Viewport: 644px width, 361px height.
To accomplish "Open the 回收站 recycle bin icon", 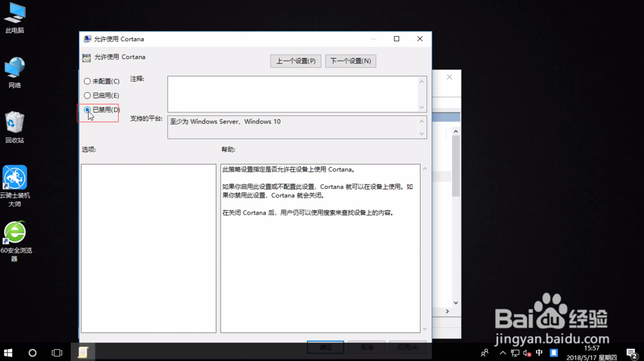I will coord(15,128).
